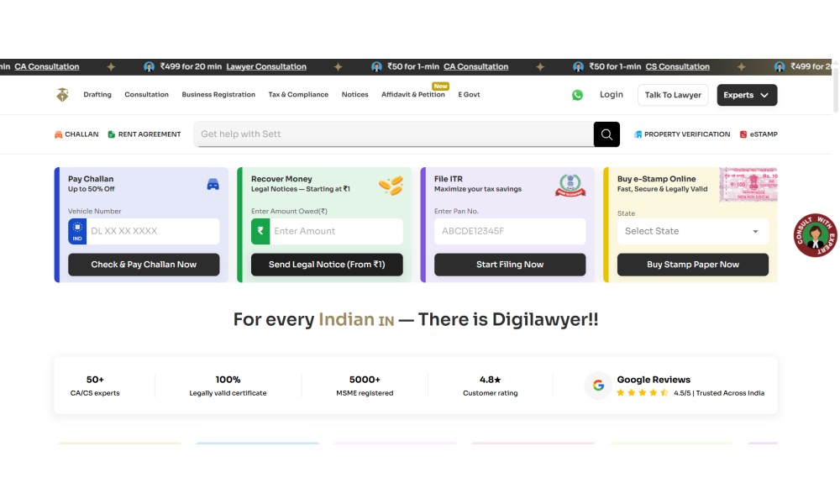Click the 4.8★ Customer rating stat

coord(491,386)
